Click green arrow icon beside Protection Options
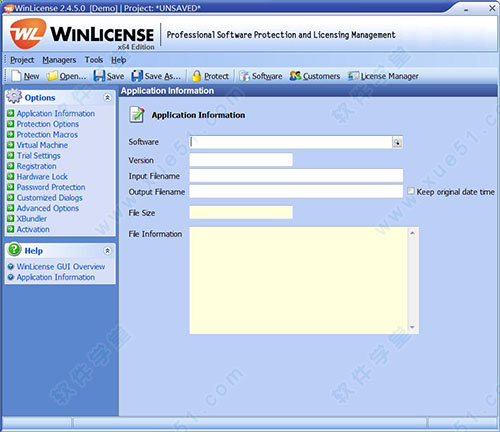 coord(11,124)
